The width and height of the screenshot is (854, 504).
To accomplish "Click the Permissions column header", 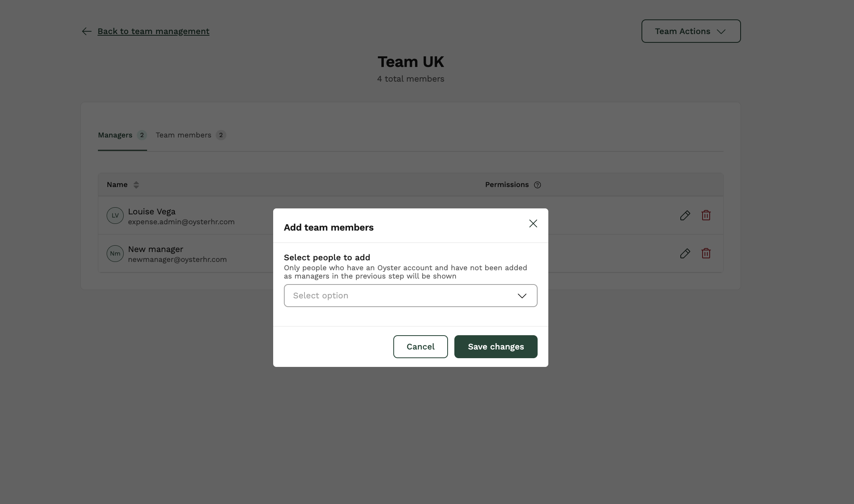I will click(507, 185).
